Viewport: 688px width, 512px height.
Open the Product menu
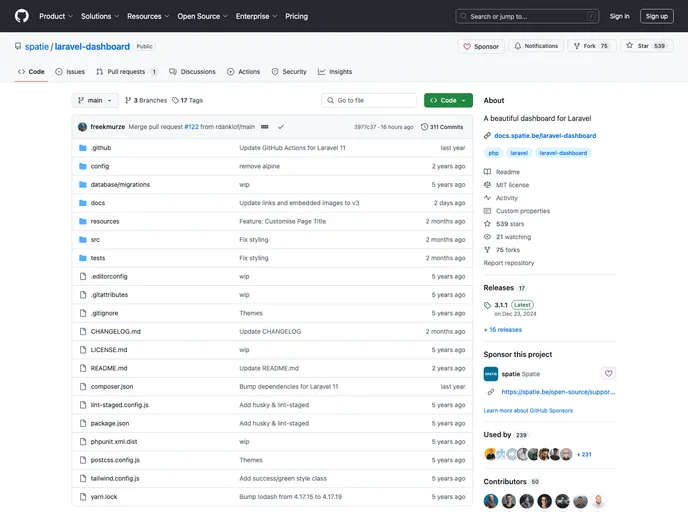(56, 16)
